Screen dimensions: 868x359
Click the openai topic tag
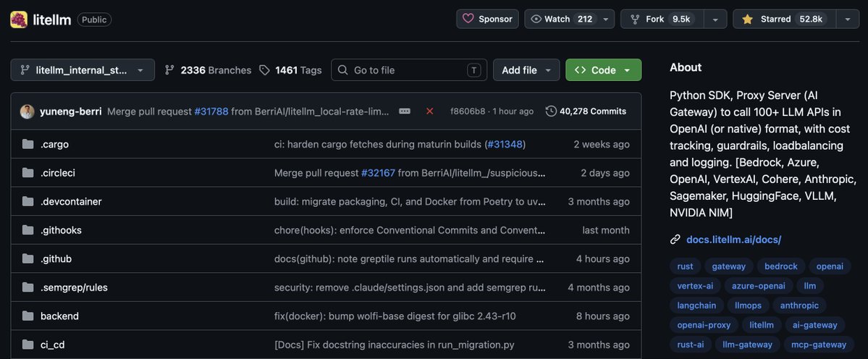click(829, 266)
